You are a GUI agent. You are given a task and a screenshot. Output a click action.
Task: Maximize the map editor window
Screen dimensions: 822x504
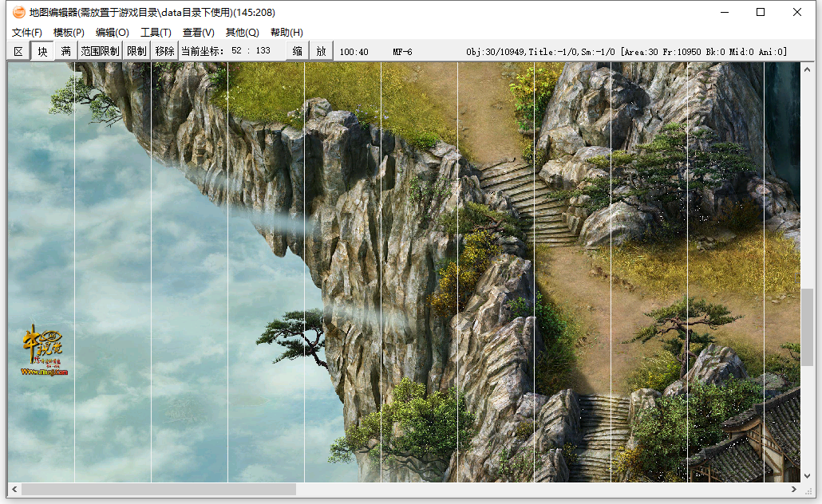pyautogui.click(x=761, y=12)
